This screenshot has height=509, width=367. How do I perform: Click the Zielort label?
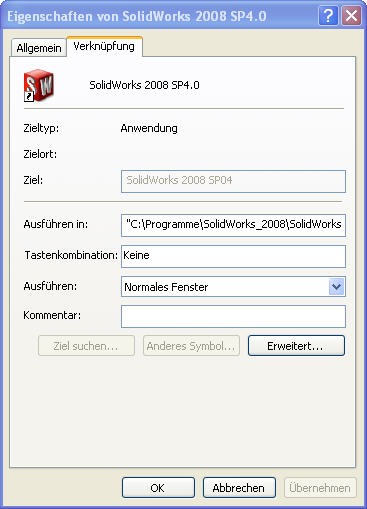pyautogui.click(x=40, y=154)
